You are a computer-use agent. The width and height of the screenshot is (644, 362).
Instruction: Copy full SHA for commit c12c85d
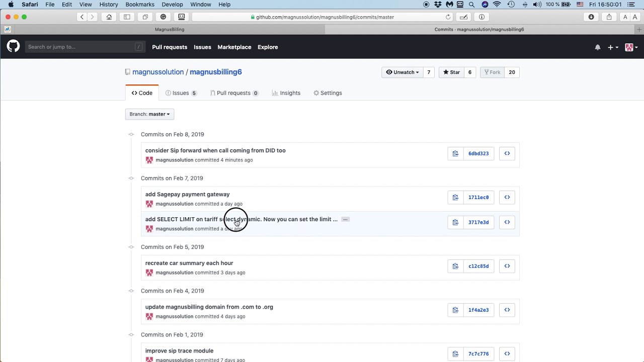pyautogui.click(x=455, y=266)
